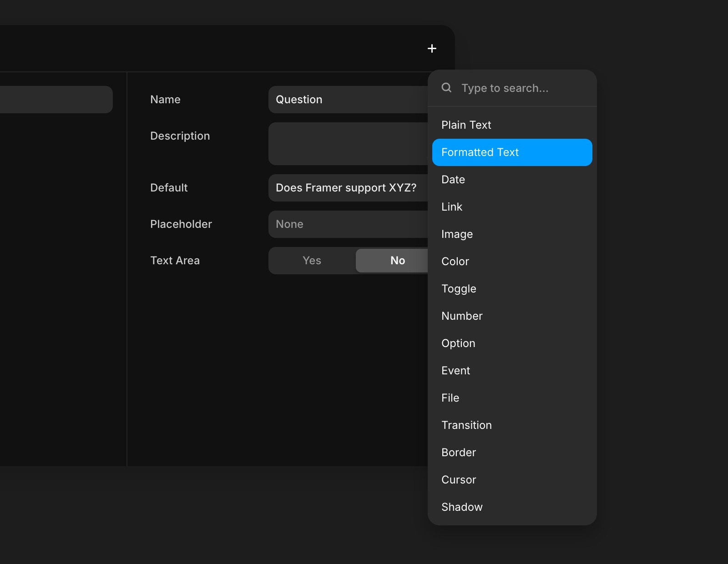The width and height of the screenshot is (728, 564).
Task: Keep Text Area set to No
Action: point(397,260)
